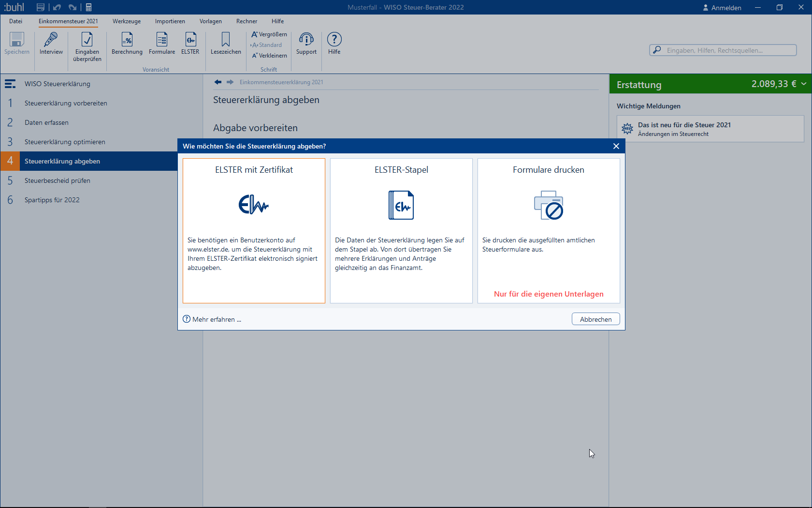Open the Hilfe question mark icon
Viewport: 812px width, 508px height.
point(334,44)
